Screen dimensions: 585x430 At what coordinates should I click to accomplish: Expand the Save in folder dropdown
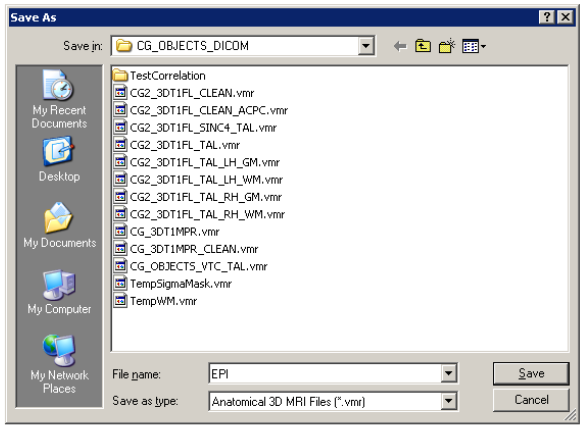coord(366,46)
